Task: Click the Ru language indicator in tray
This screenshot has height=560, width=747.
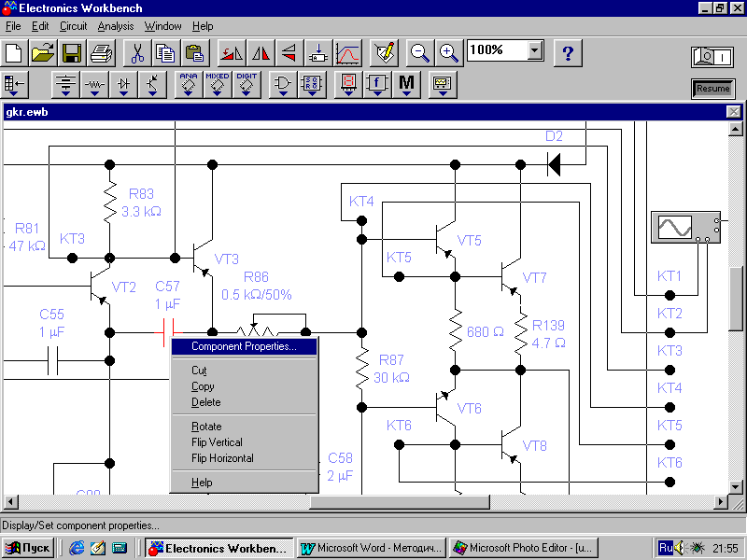Action: coord(665,548)
